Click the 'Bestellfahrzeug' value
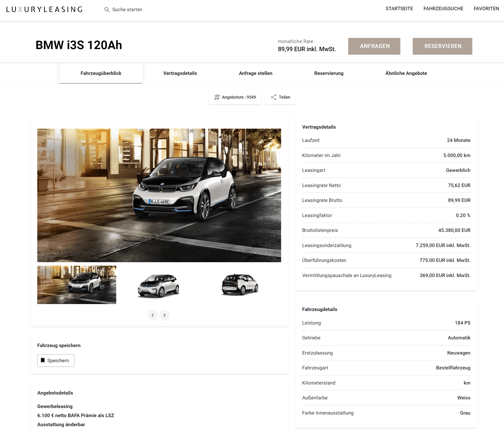This screenshot has height=432, width=504. [453, 368]
